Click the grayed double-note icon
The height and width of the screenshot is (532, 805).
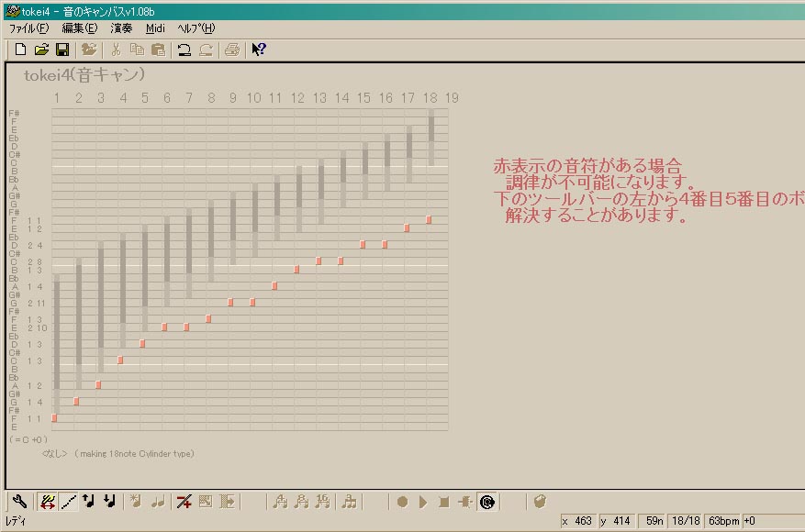pos(158,501)
